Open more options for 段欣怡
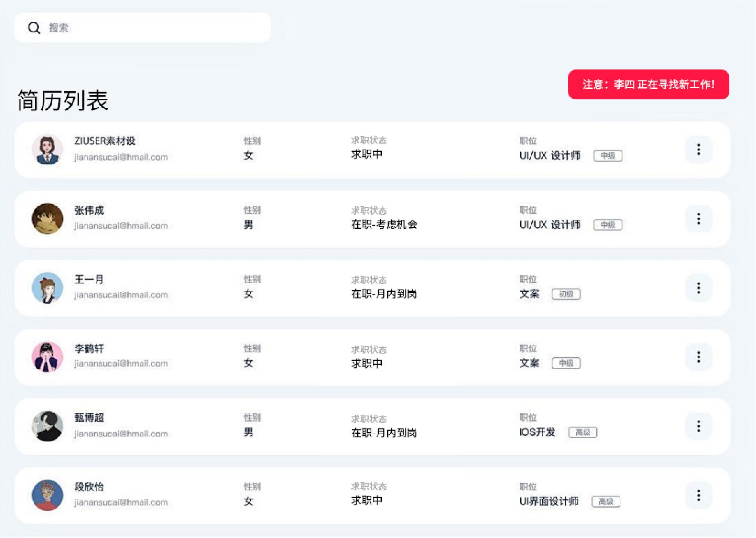This screenshot has width=756, height=538. coord(699,496)
